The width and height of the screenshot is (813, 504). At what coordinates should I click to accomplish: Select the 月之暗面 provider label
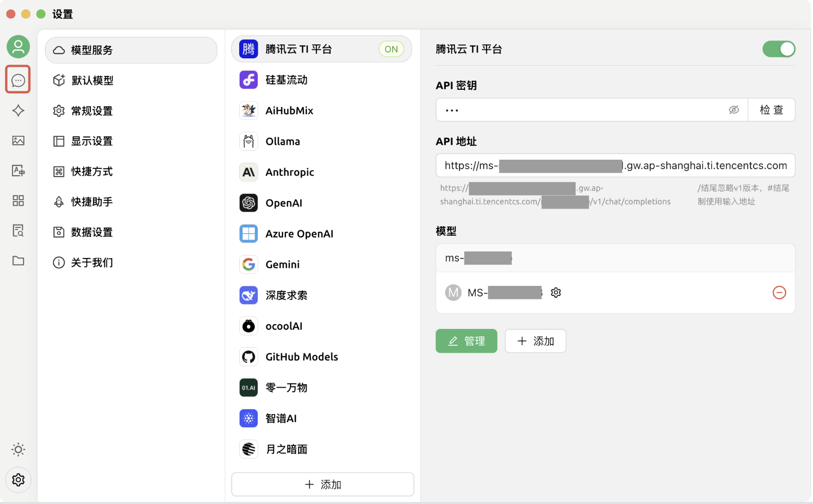click(x=287, y=449)
